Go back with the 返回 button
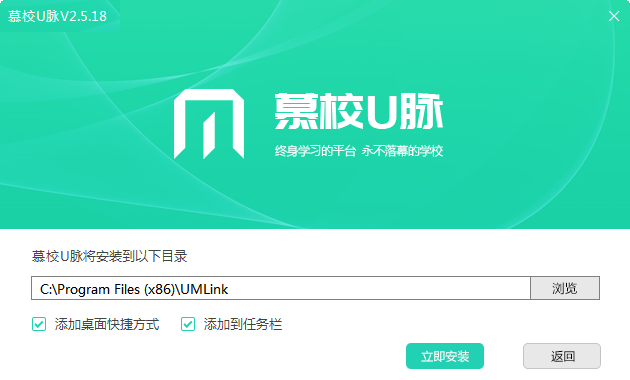Image resolution: width=630 pixels, height=380 pixels. 562,356
